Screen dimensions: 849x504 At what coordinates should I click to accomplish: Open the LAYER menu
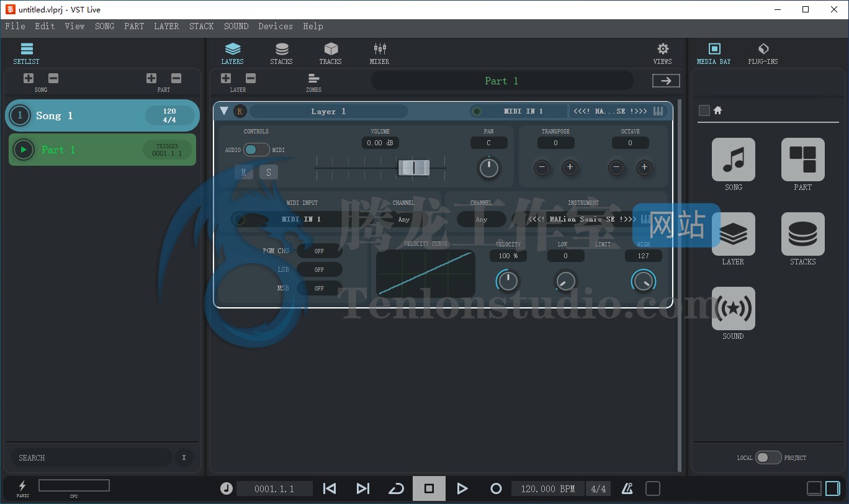[x=166, y=26]
